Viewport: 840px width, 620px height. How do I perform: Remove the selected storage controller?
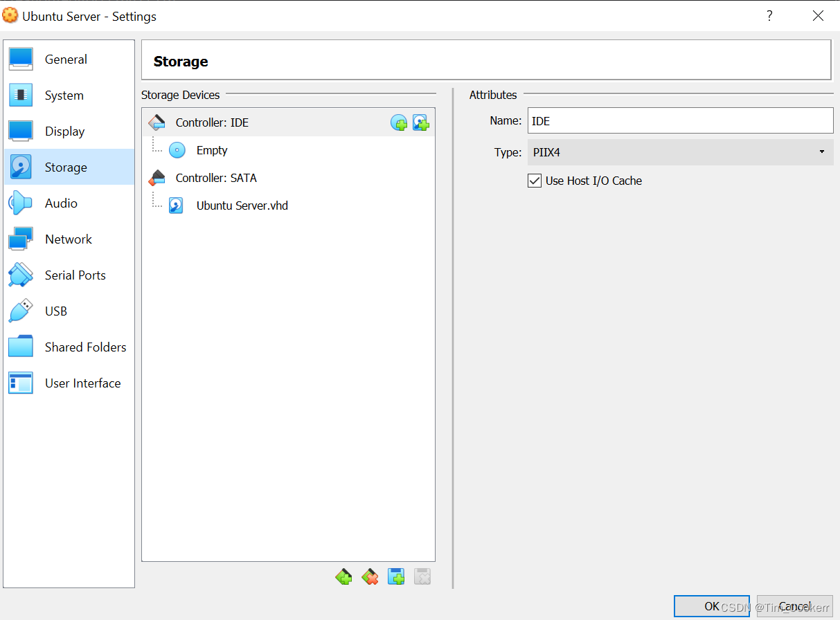tap(370, 576)
